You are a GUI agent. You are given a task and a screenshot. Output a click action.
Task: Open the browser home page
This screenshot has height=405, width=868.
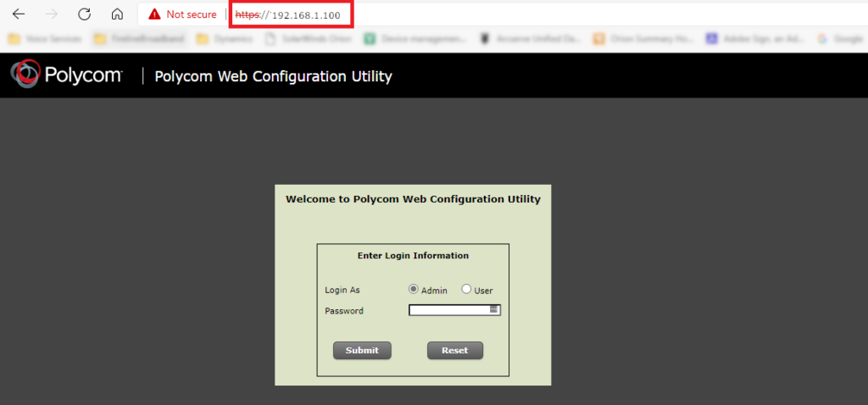[x=117, y=14]
